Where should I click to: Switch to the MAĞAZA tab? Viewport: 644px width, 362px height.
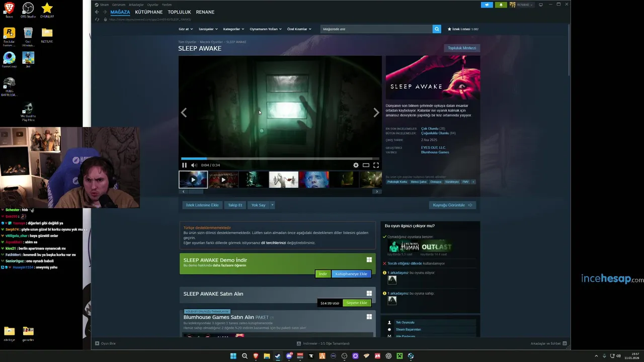[120, 12]
